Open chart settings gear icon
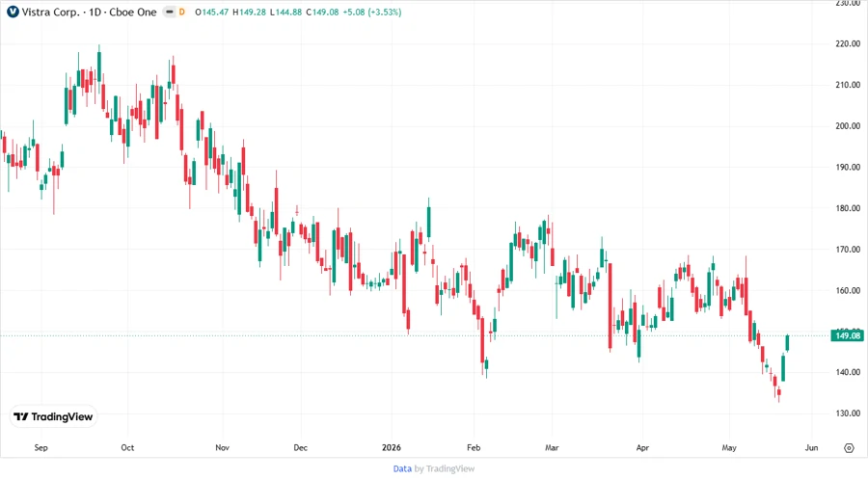 tap(849, 448)
